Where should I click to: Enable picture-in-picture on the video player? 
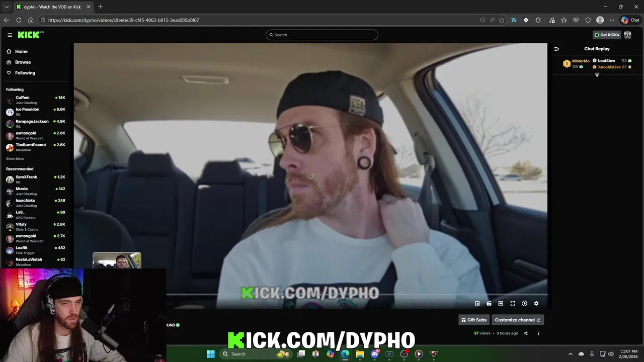[x=477, y=303]
